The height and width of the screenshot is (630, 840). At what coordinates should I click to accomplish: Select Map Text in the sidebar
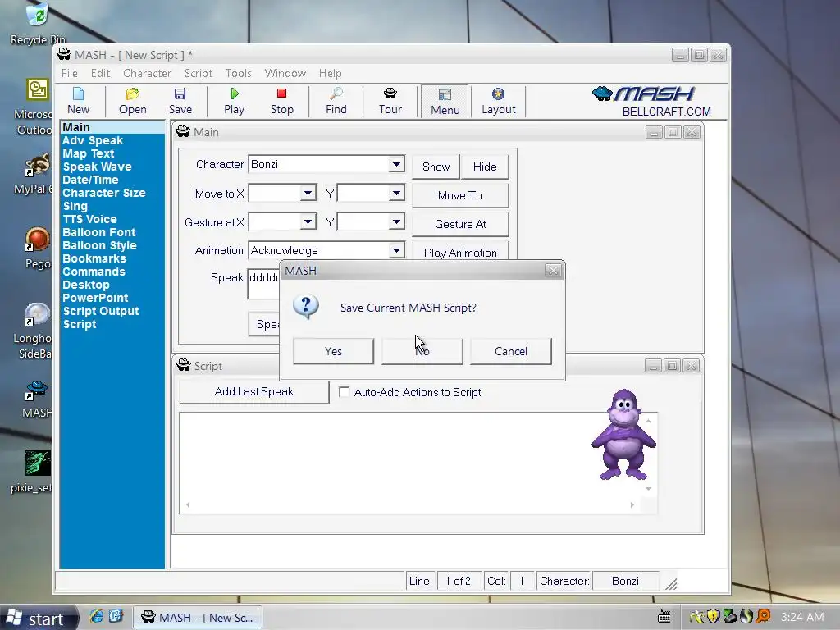pyautogui.click(x=89, y=153)
